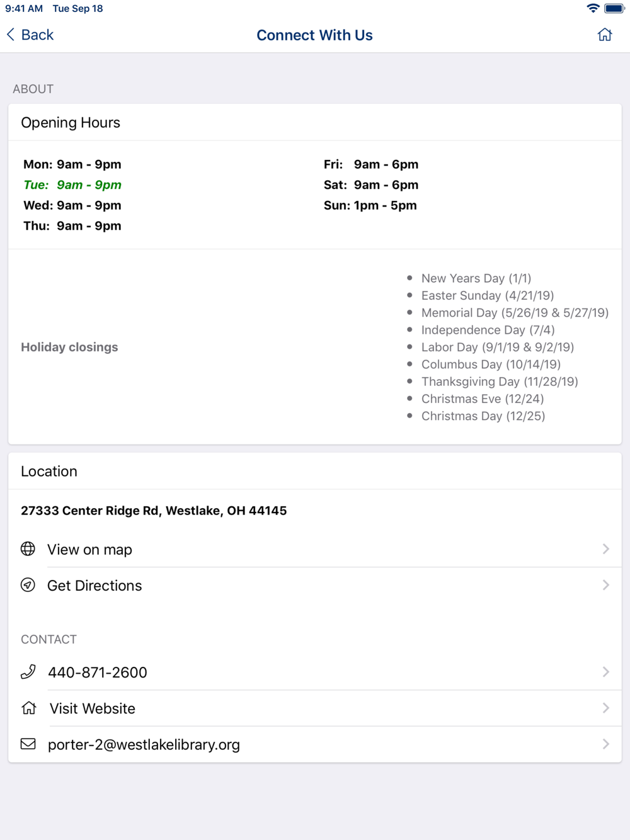This screenshot has height=840, width=630.
Task: Tap the Back button label
Action: click(x=37, y=35)
